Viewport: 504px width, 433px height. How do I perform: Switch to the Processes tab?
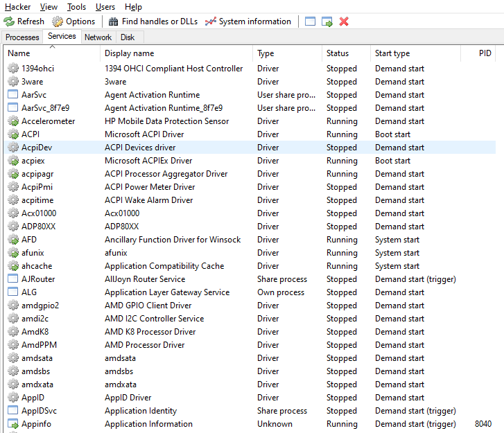(x=22, y=37)
